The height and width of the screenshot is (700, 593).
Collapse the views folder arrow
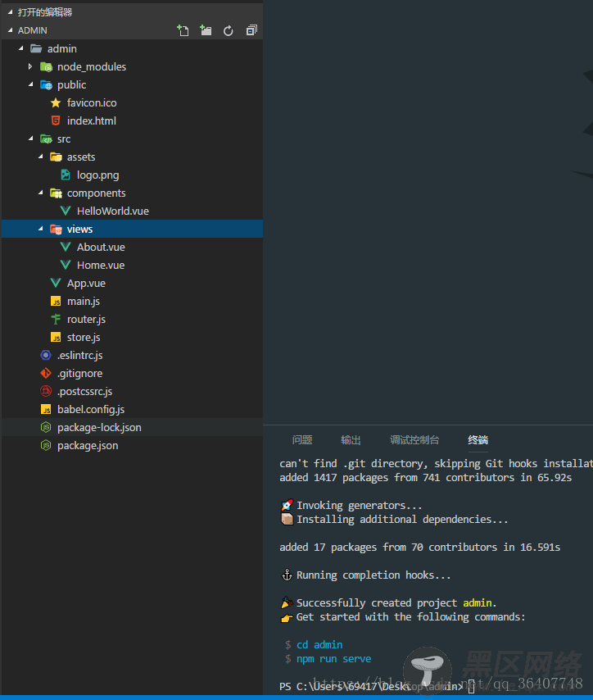coord(41,229)
